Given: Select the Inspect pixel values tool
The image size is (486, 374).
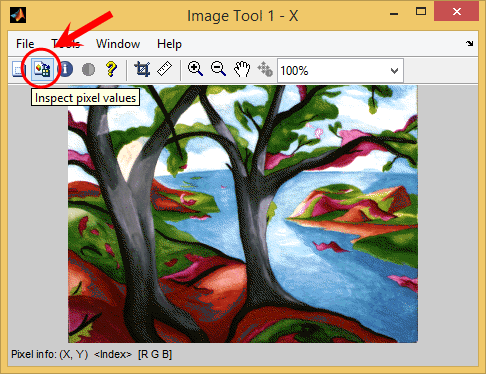Looking at the screenshot, I should click(x=42, y=69).
